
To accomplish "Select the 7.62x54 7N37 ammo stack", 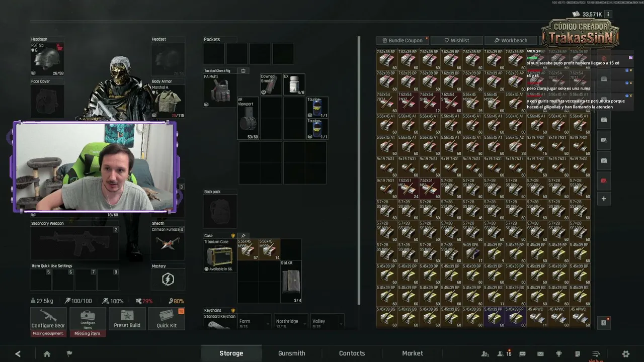I will (x=408, y=102).
